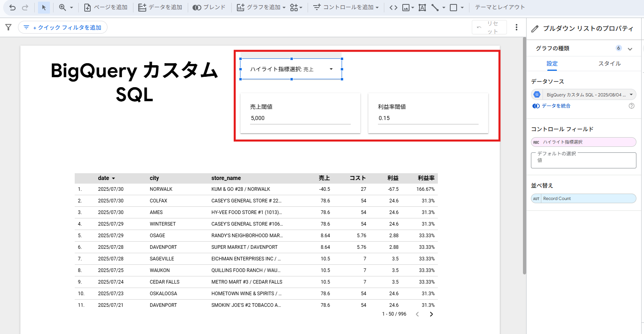Click the city column header
The height and width of the screenshot is (334, 644).
coord(154,178)
